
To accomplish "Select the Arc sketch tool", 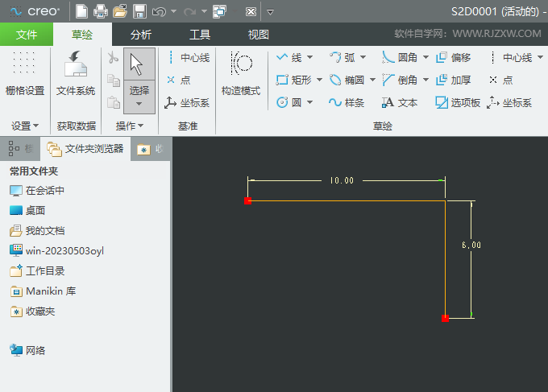I will [x=342, y=58].
